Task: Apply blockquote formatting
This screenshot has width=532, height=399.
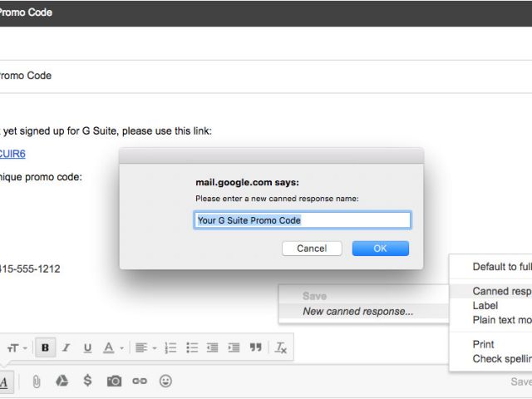Action: [x=255, y=347]
